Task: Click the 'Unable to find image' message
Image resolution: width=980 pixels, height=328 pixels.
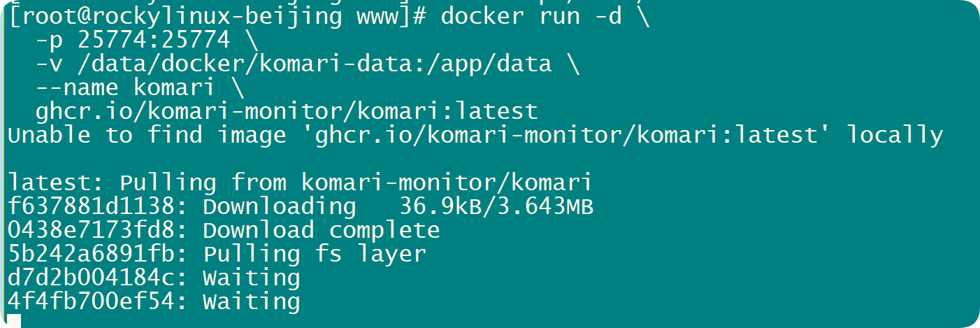Action: (147, 135)
